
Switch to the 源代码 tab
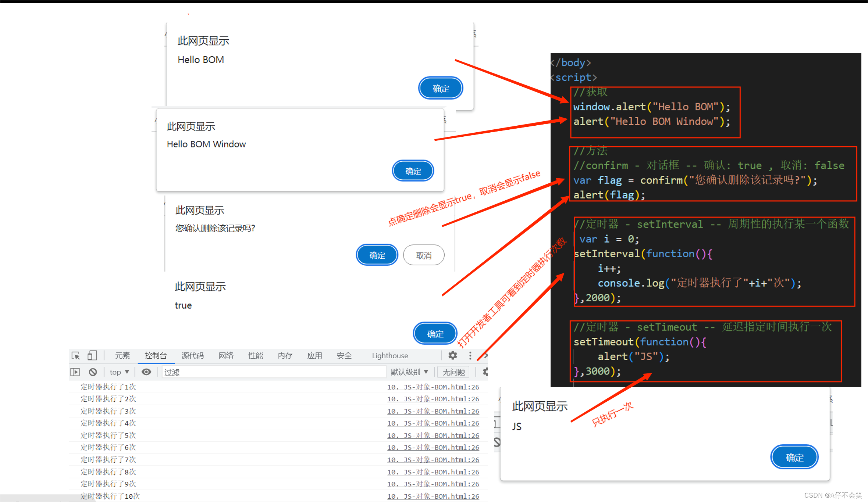point(192,355)
